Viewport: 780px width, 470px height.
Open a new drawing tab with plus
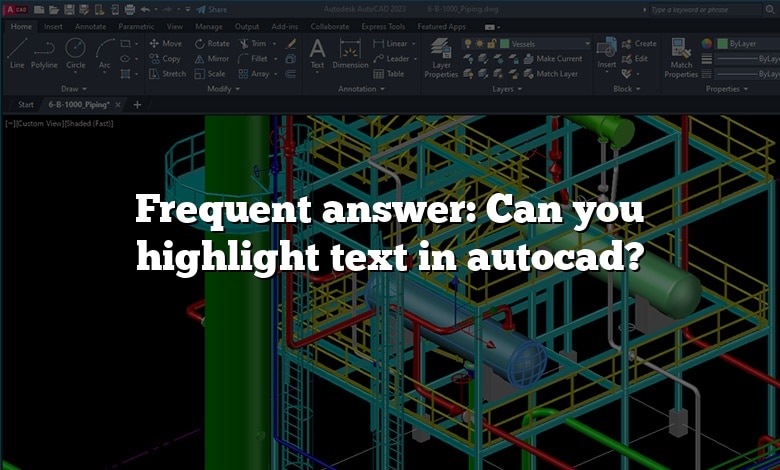tap(137, 104)
